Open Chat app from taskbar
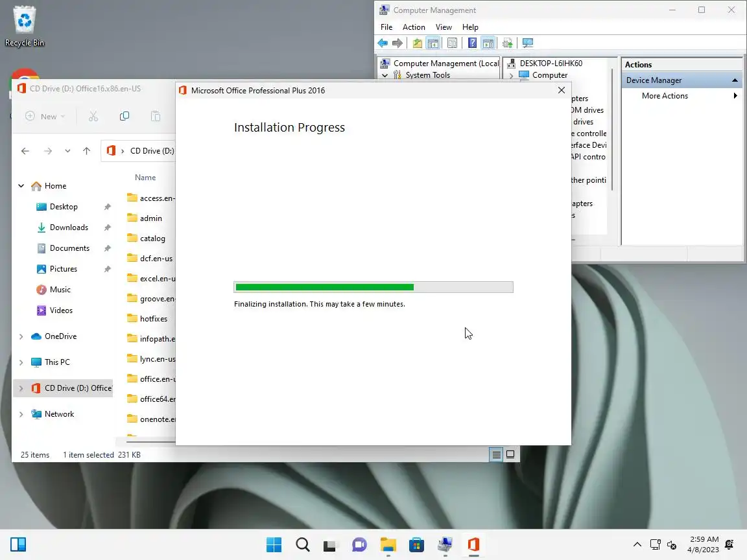 [359, 544]
